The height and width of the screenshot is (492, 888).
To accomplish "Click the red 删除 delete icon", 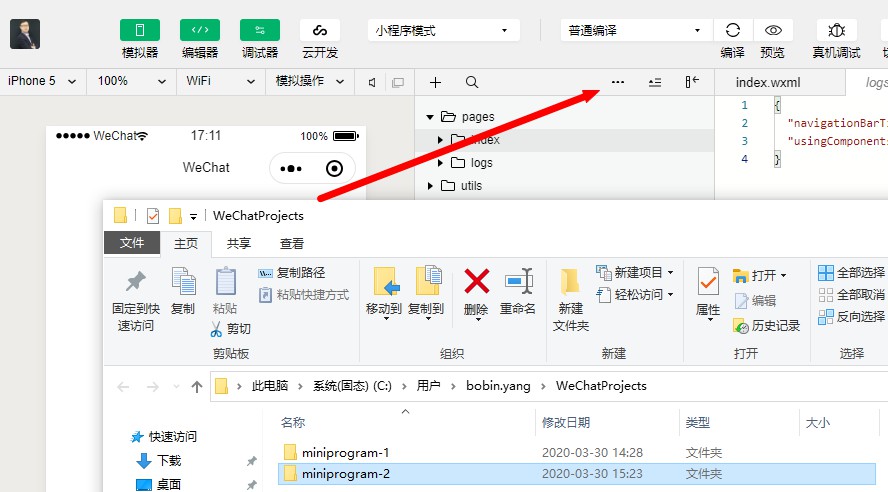I will (476, 282).
